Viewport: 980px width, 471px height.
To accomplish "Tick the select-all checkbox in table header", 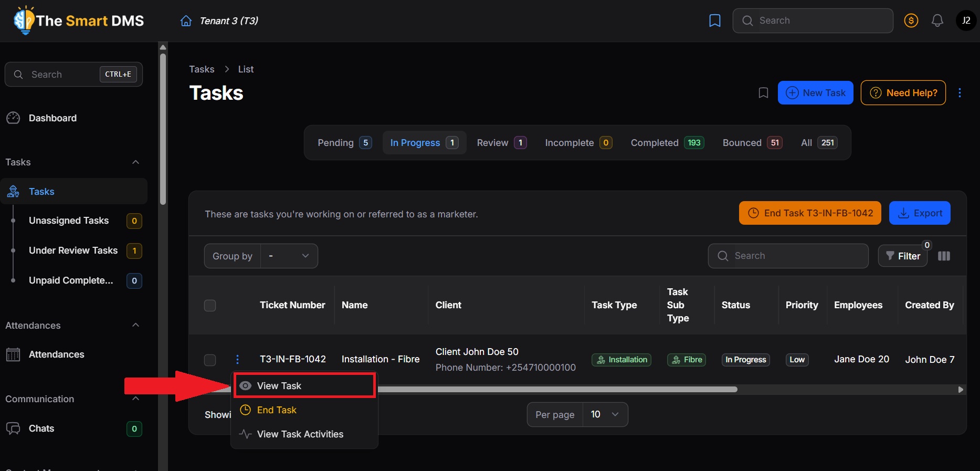I will (x=210, y=306).
